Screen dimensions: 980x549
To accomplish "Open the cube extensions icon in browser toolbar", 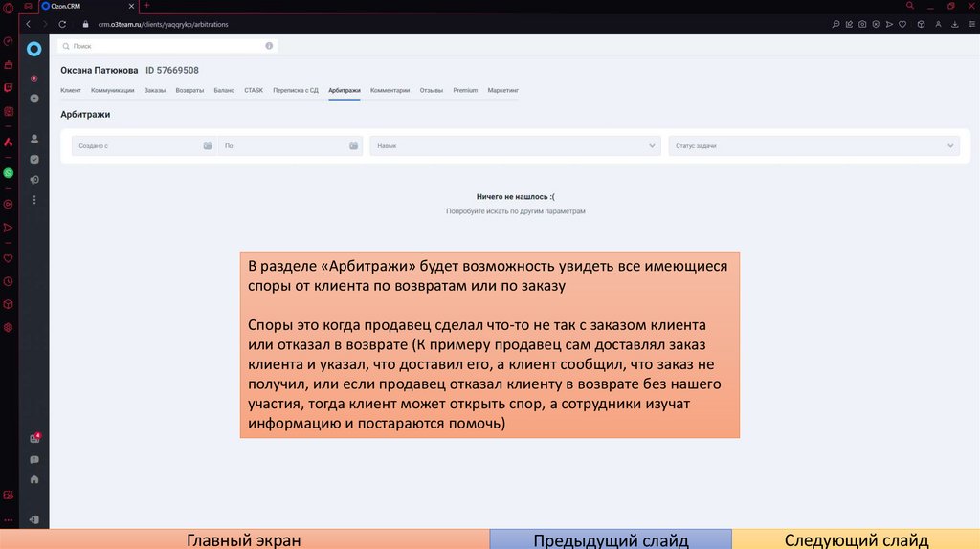I will tap(921, 24).
